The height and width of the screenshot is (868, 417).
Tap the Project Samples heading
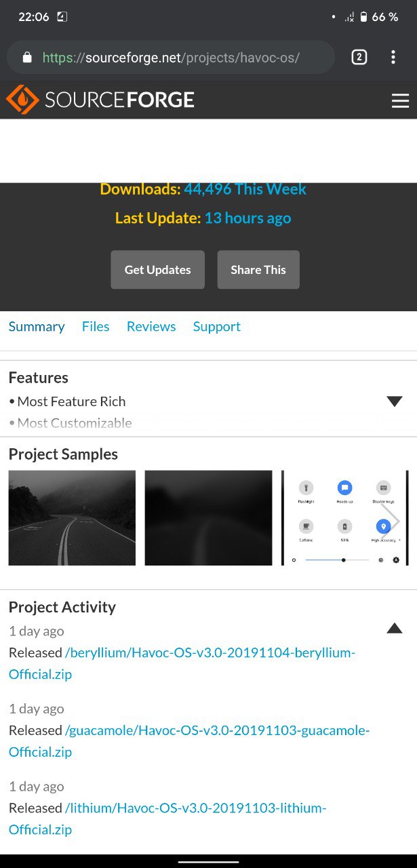63,454
